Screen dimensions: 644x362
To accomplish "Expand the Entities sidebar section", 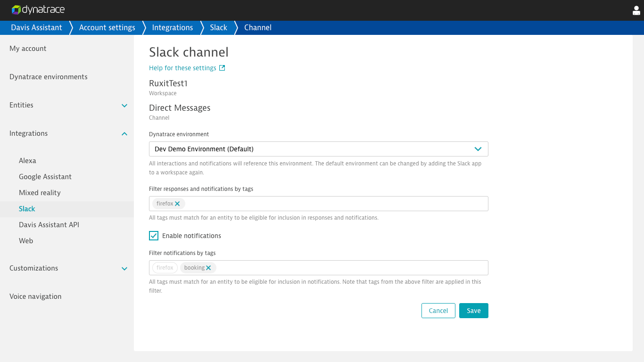I will [124, 105].
